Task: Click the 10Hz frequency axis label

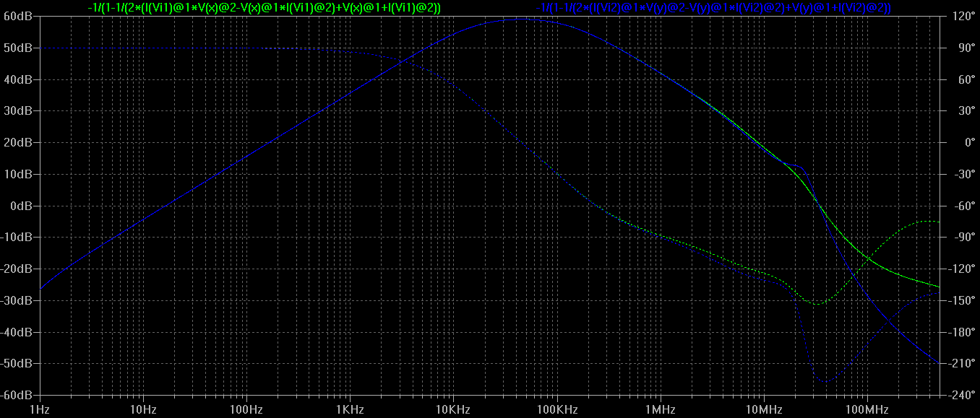Action: pos(143,410)
